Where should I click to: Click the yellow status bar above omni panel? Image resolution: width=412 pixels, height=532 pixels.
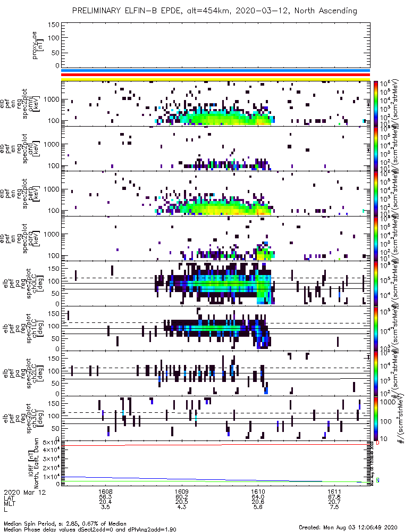pos(215,79)
